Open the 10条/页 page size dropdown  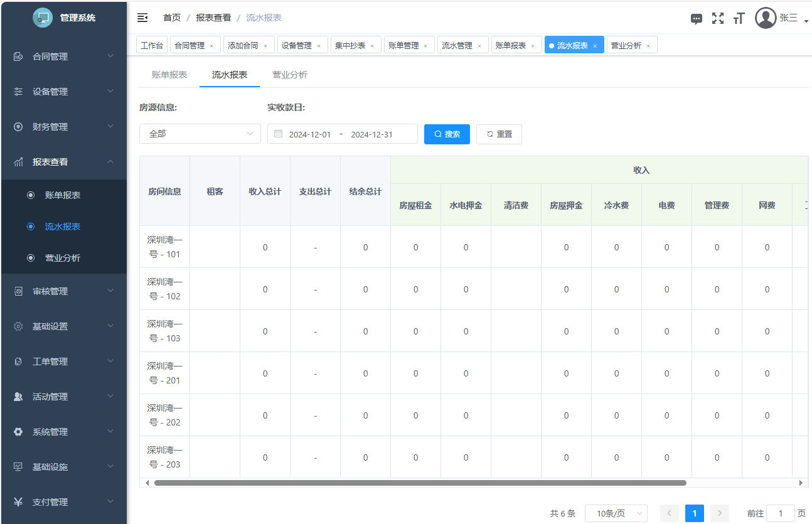616,513
